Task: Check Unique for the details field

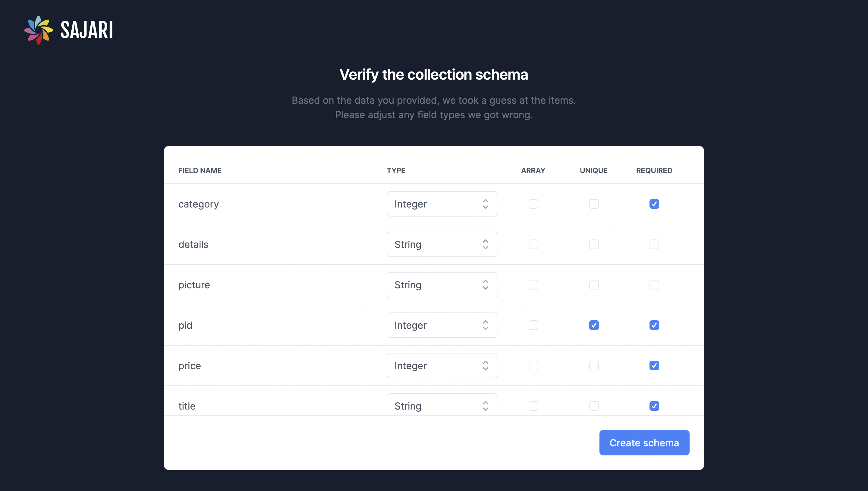Action: pyautogui.click(x=594, y=245)
